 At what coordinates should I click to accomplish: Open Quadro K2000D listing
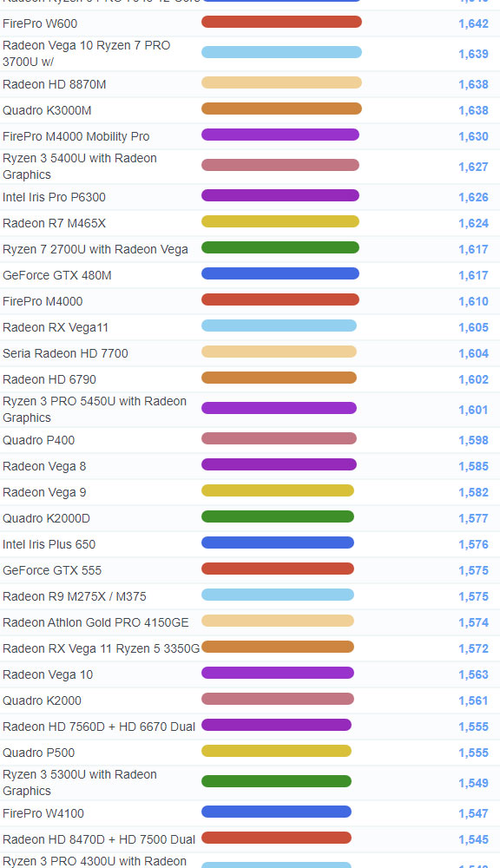tap(47, 519)
